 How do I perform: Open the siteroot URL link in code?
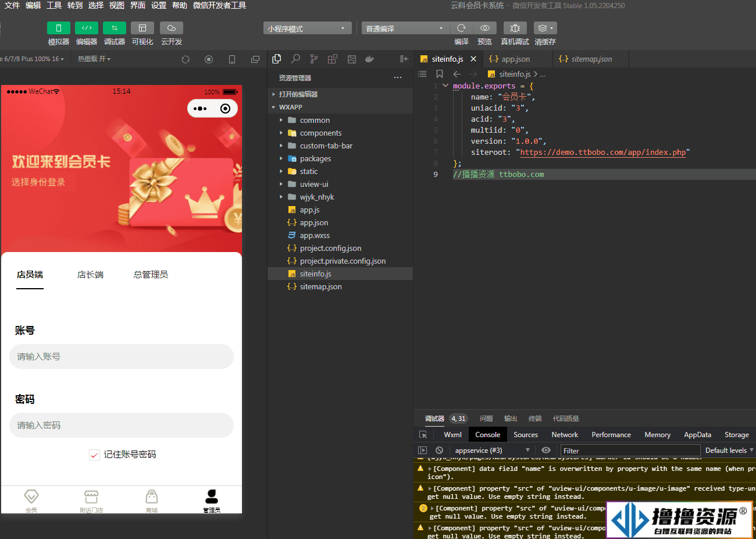(603, 152)
